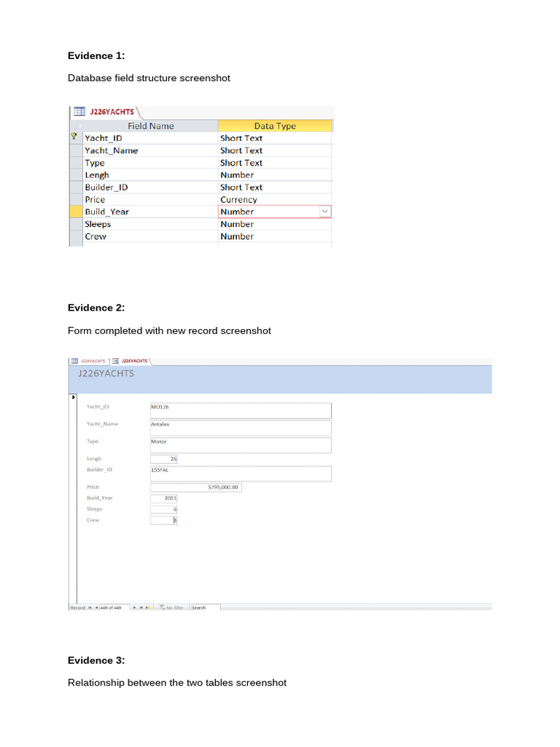Click the current record box showing 449 of 449
Image resolution: width=560 pixels, height=747 pixels.
point(114,608)
